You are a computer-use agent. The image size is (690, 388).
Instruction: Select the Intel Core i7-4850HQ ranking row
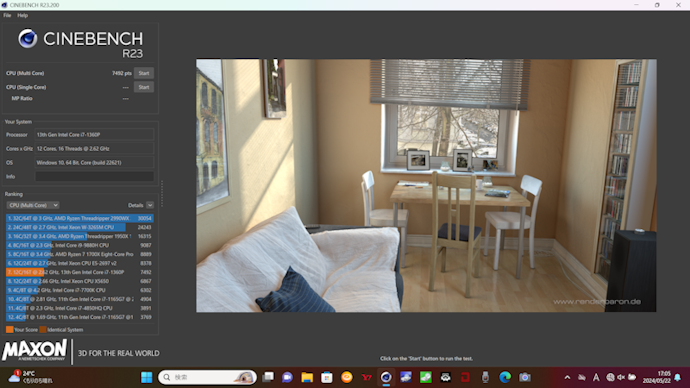click(80, 308)
